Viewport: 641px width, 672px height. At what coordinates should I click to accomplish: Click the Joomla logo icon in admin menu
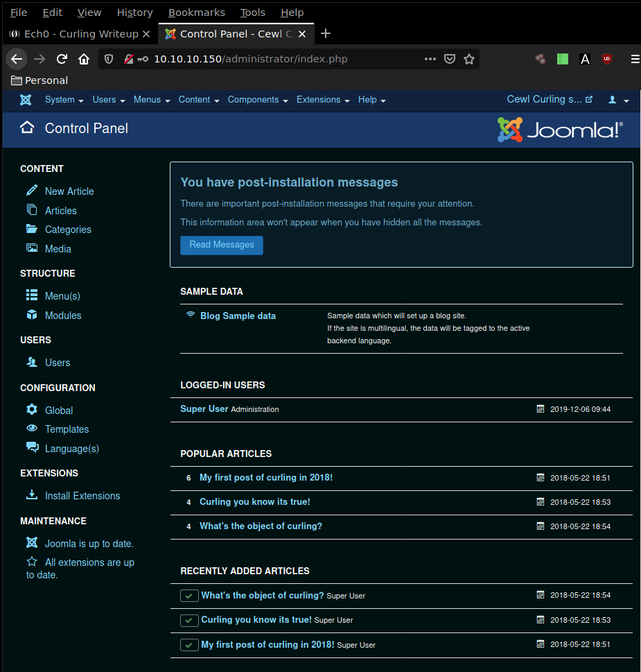coord(26,100)
